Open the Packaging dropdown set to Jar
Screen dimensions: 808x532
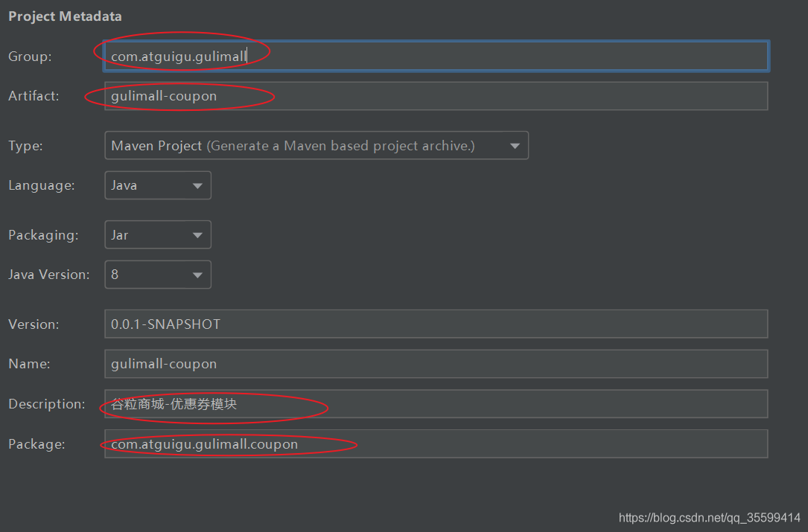click(x=158, y=235)
